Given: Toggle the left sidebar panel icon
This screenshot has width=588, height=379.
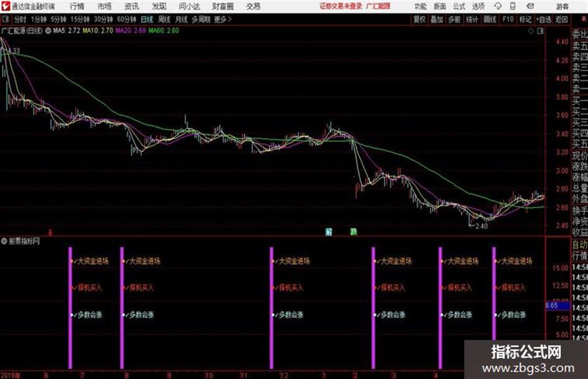Looking at the screenshot, I should pyautogui.click(x=6, y=19).
